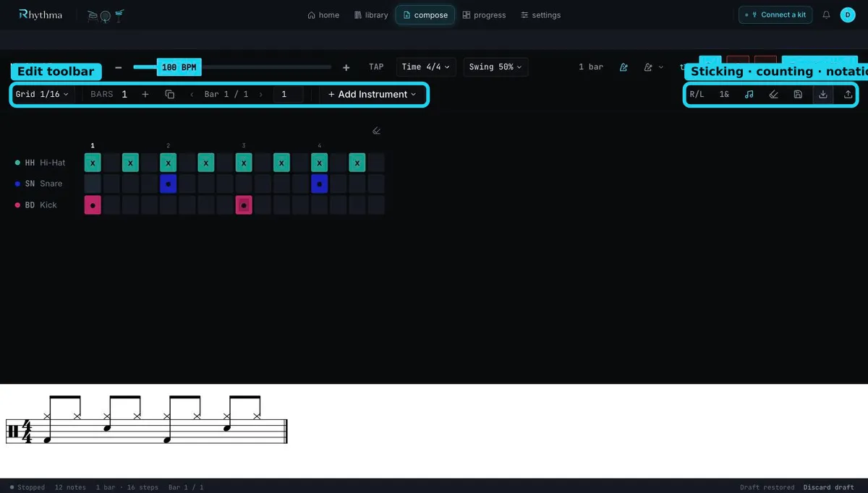Open the Swing 50% dropdown
Image resolution: width=868 pixels, height=493 pixels.
coord(495,67)
